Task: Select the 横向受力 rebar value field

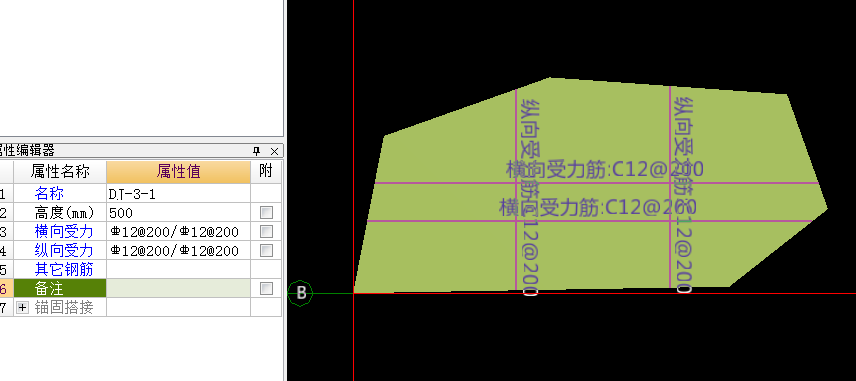Action: tap(179, 231)
